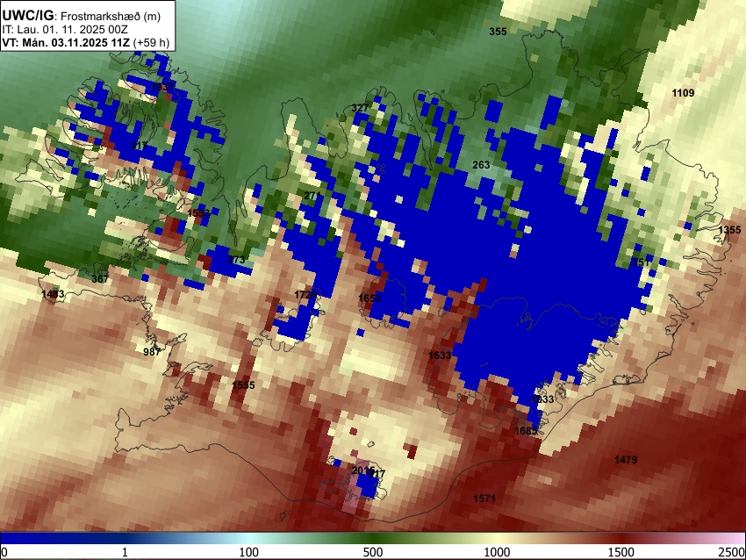Select the 263 value label
Image resolution: width=746 pixels, height=560 pixels.
coord(481,165)
